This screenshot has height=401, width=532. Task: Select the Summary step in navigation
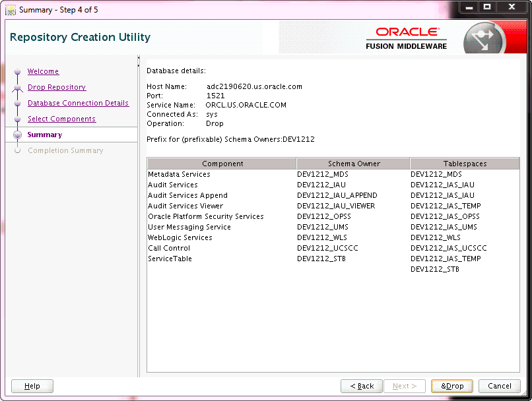45,135
